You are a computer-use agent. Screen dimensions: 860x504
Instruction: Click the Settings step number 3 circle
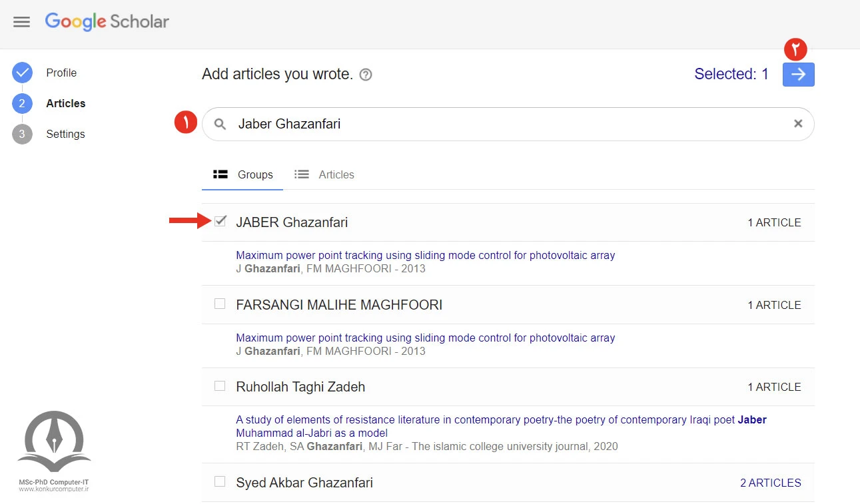point(22,134)
